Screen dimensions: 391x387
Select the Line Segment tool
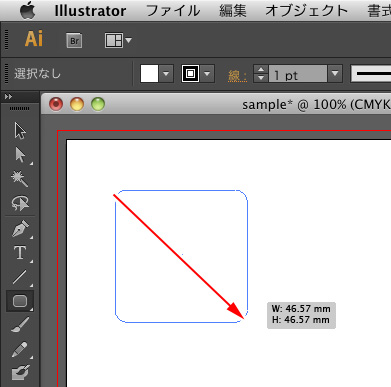20,277
